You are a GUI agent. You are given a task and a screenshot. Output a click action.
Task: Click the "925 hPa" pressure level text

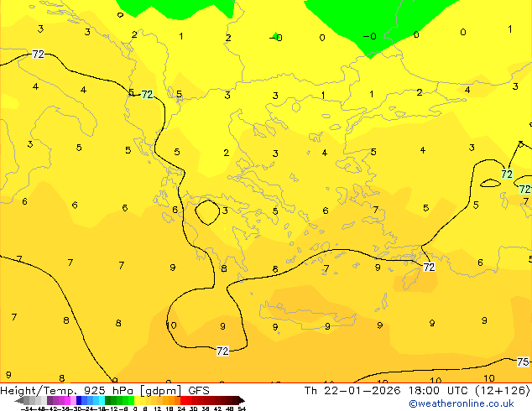(108, 391)
